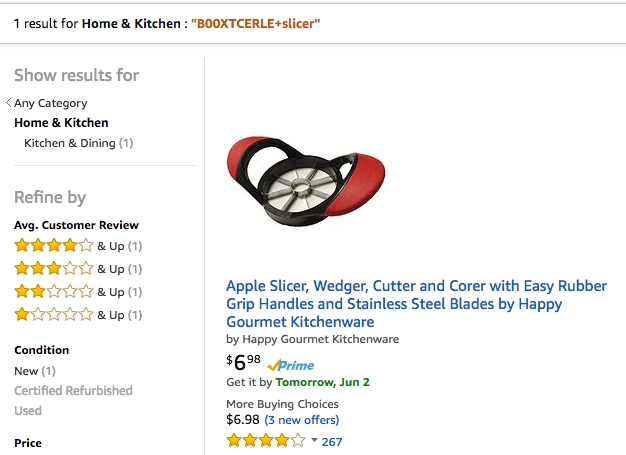Open the rating breakdown dropdown arrow

coord(314,441)
